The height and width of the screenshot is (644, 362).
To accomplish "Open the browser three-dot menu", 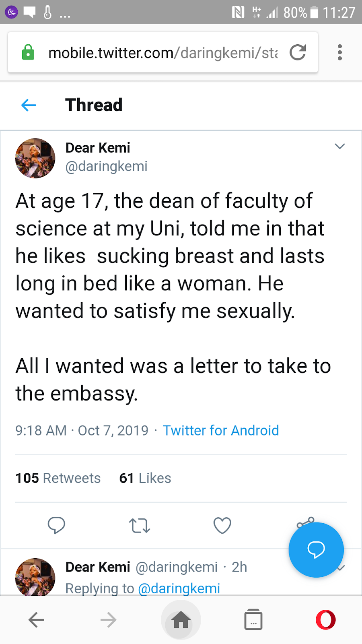I will coord(340,53).
